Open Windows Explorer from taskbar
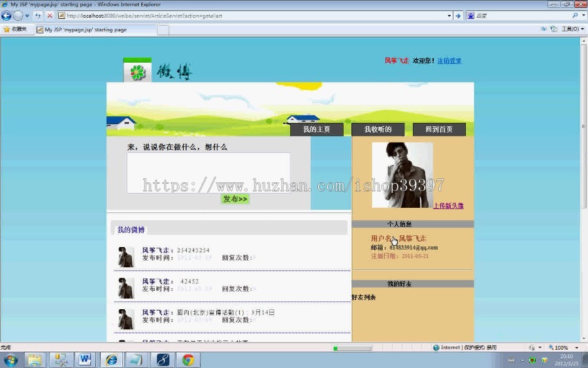Viewport: 588px width, 368px height. tap(35, 360)
